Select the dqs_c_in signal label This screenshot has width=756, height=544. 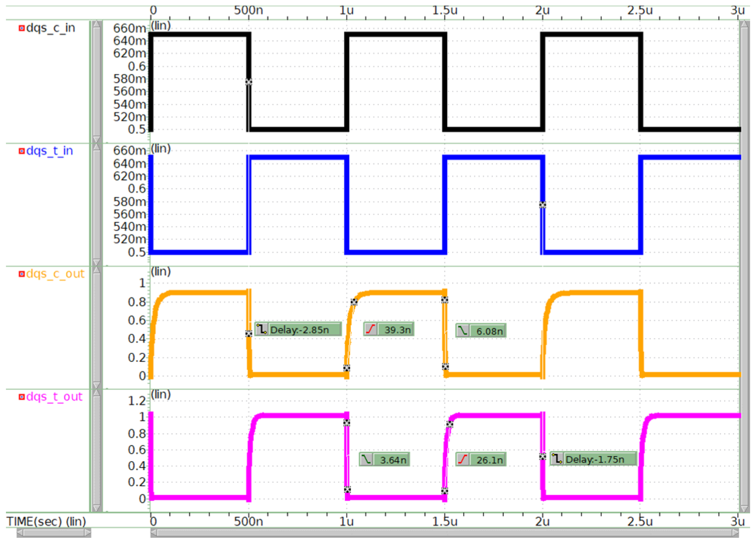pos(51,28)
